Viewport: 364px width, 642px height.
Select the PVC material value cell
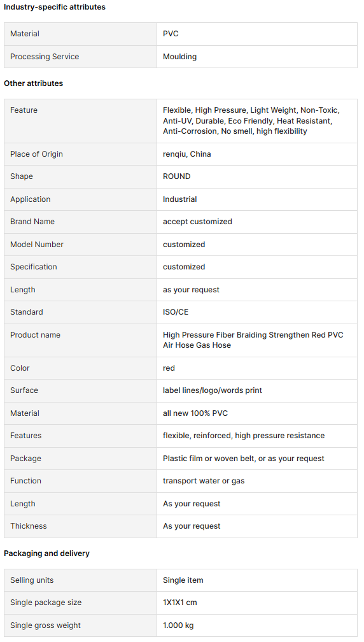[257, 34]
